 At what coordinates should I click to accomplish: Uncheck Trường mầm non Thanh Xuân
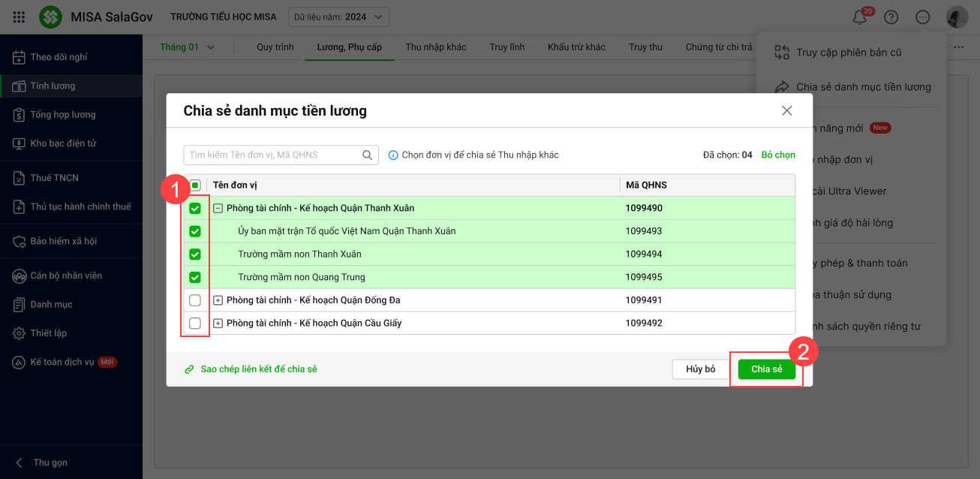[x=195, y=254]
